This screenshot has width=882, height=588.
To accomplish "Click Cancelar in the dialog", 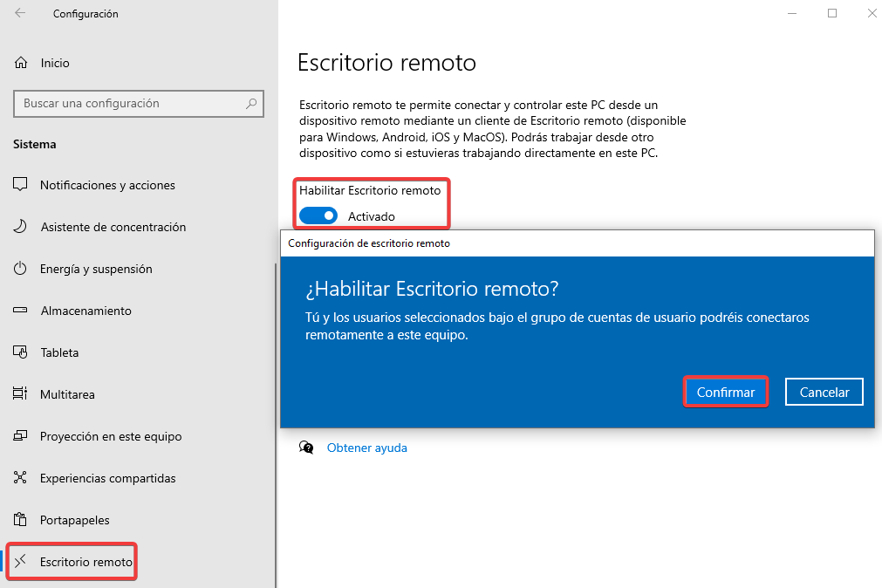I will 824,393.
